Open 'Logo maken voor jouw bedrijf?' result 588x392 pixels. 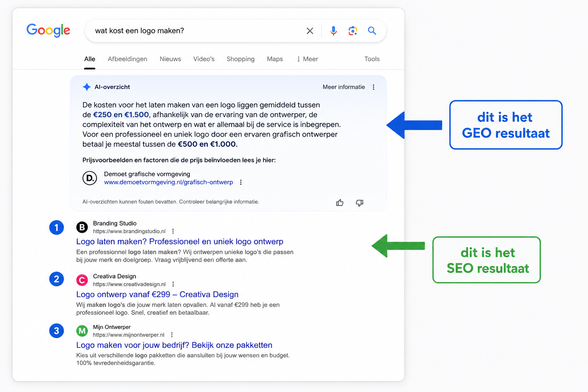pos(174,345)
